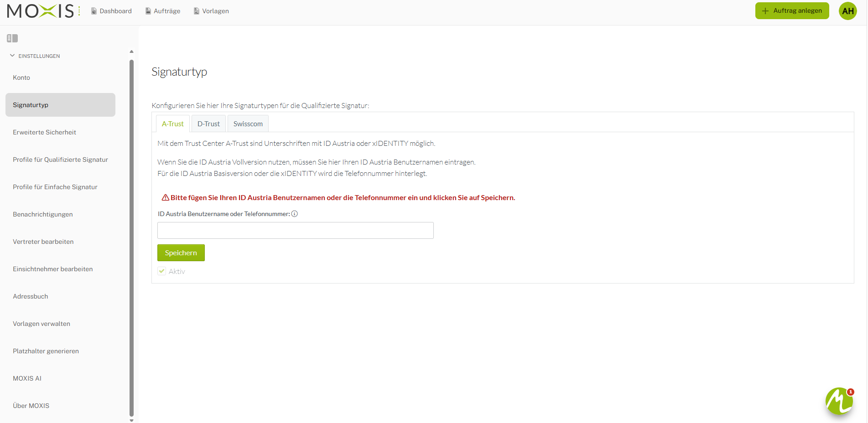The width and height of the screenshot is (868, 423).
Task: Click the Auftrag anlegen button
Action: point(792,10)
